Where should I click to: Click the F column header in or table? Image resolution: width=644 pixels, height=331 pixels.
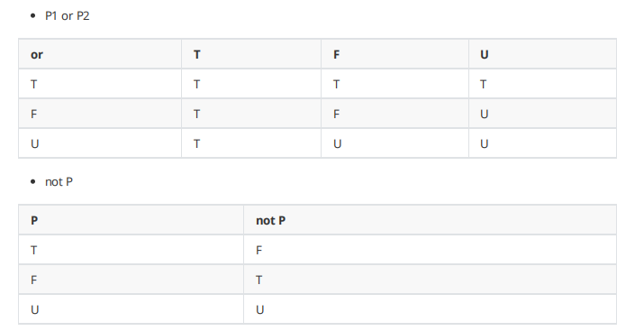pos(395,54)
